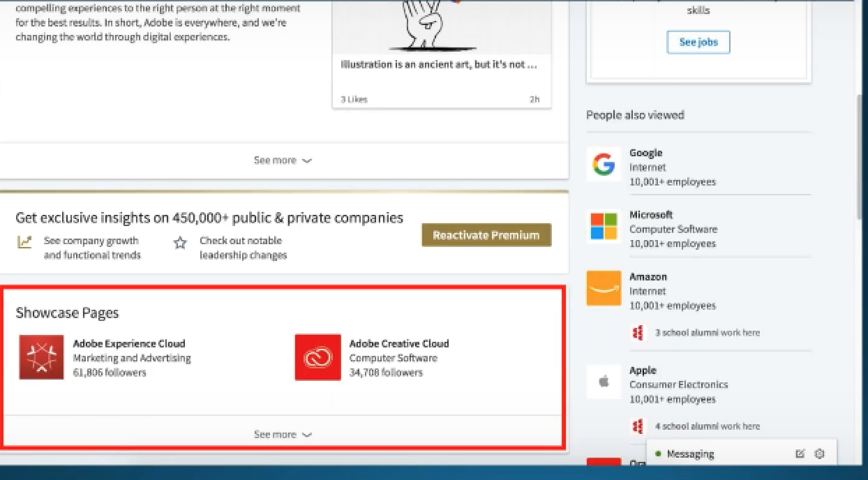Click the Microsoft logo icon
The width and height of the screenshot is (868, 480).
click(604, 227)
